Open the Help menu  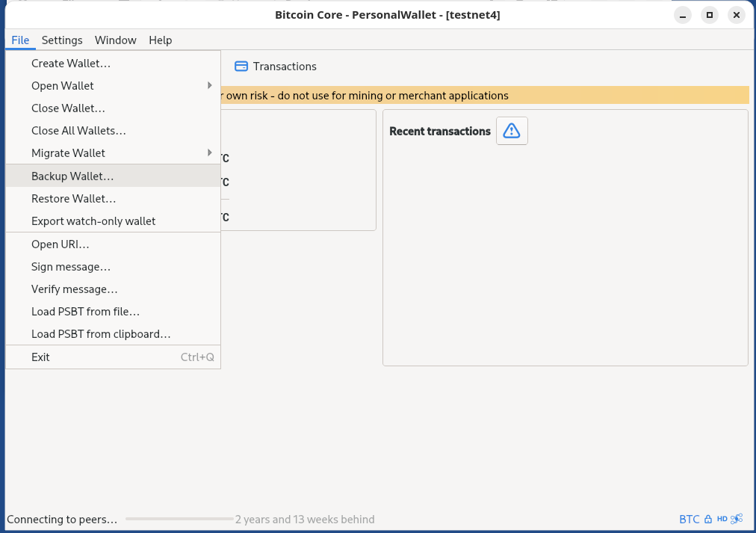point(160,40)
